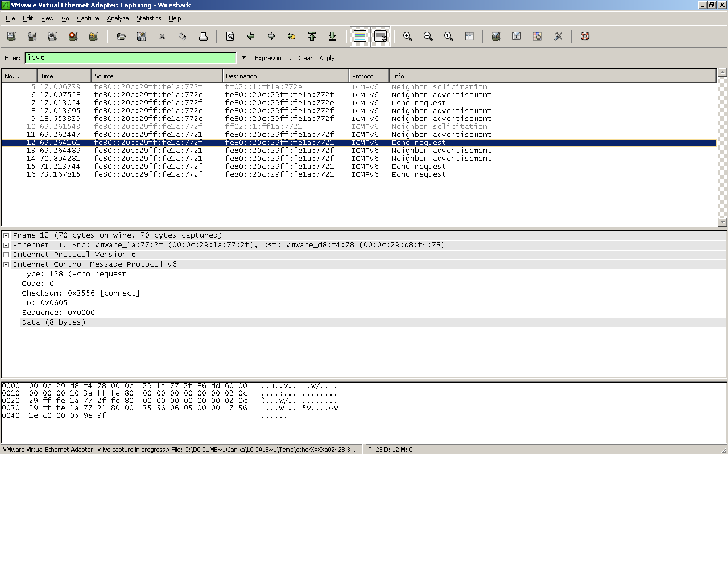728x582 pixels.
Task: Click the Expression... button
Action: [x=272, y=58]
